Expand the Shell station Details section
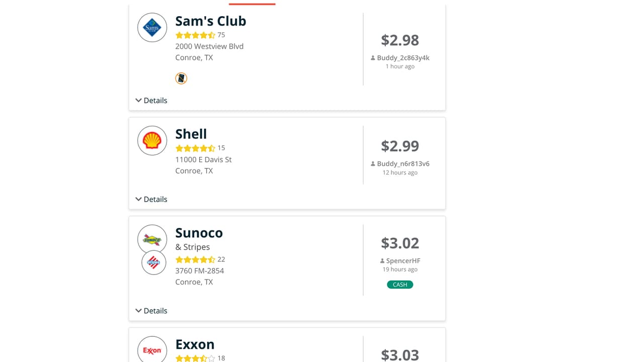 tap(151, 199)
